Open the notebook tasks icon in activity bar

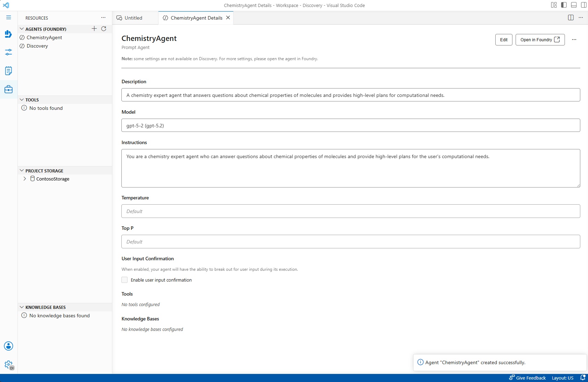8,71
